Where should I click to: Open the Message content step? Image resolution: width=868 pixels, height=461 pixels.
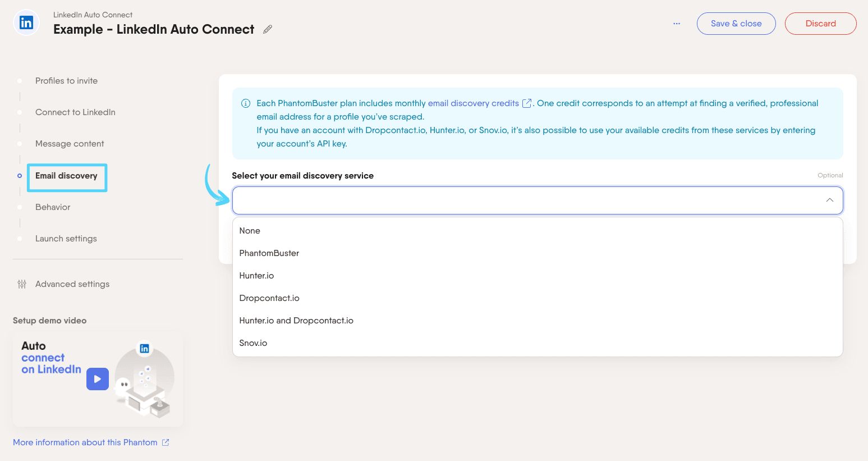point(70,144)
